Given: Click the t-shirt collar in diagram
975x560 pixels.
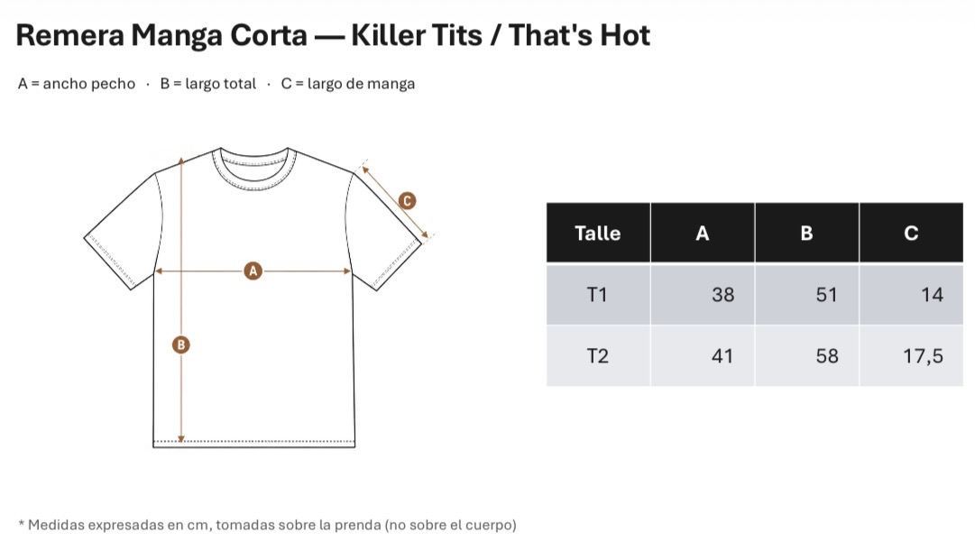Looking at the screenshot, I should (x=253, y=169).
